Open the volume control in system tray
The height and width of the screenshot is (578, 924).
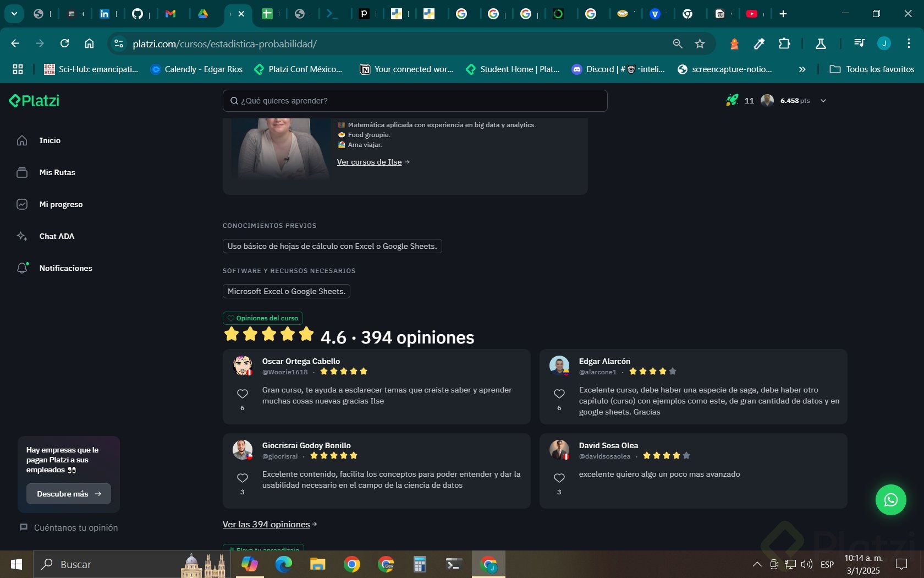[x=807, y=564]
